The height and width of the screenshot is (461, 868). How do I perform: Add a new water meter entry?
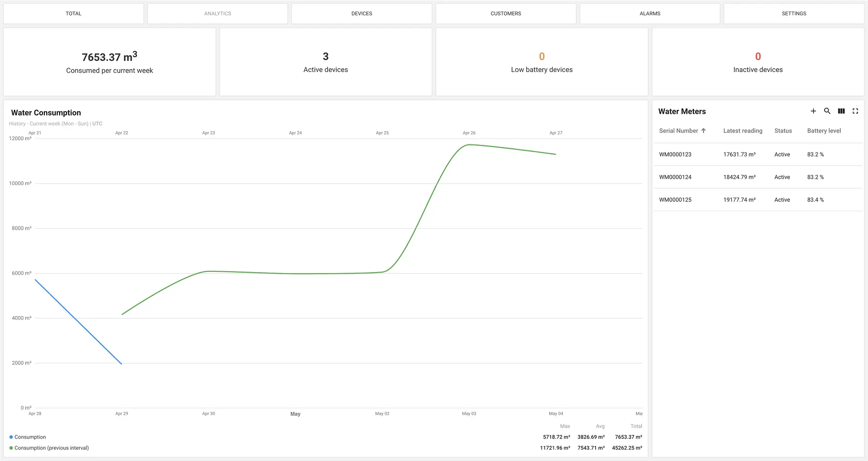(813, 111)
